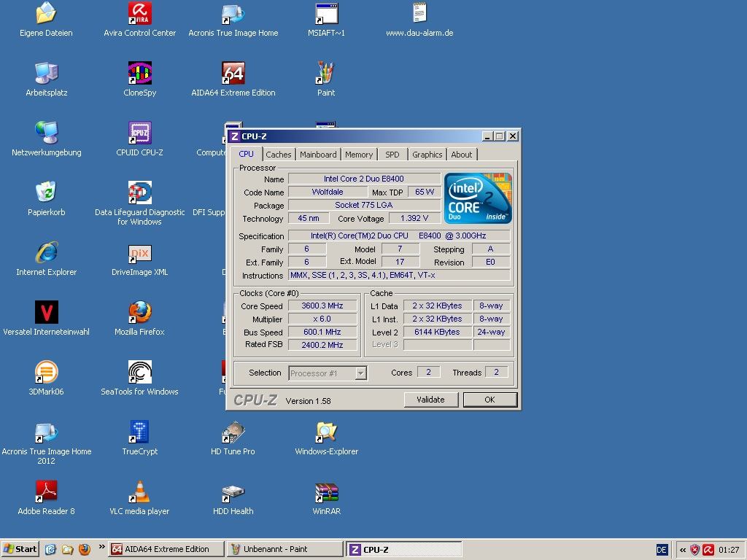The height and width of the screenshot is (560, 747).
Task: Click the Rated FSB value 2400.2 MHz
Action: [x=322, y=345]
